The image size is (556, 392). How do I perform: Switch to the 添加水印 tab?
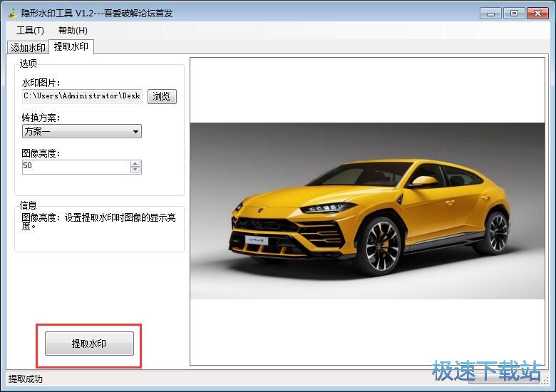click(x=28, y=48)
